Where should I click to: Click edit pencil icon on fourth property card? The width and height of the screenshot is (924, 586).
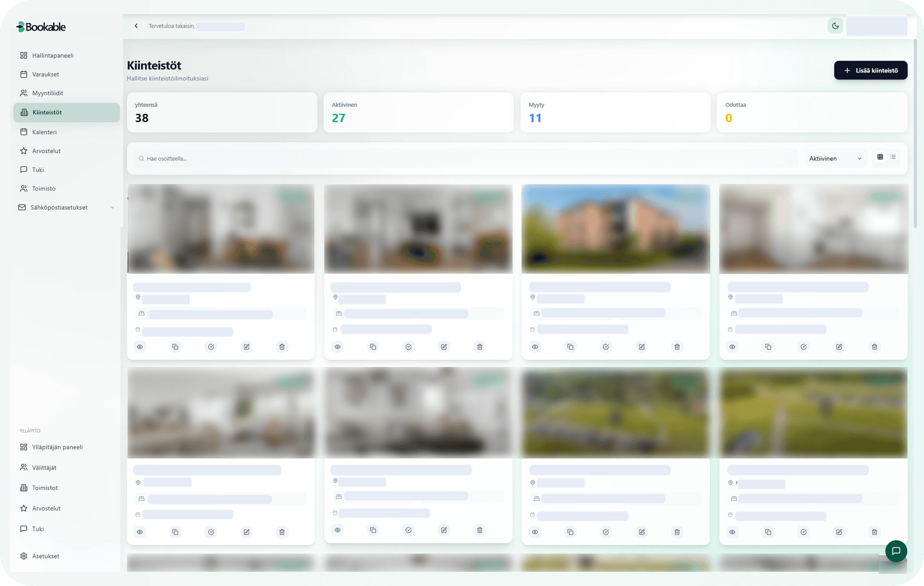point(839,347)
